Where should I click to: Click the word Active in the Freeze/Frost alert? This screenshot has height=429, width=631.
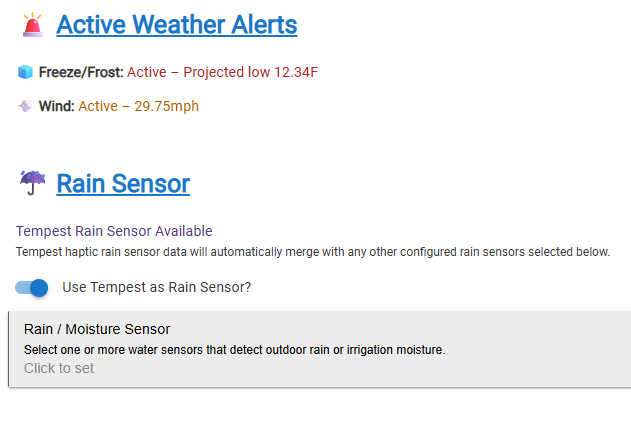[147, 72]
